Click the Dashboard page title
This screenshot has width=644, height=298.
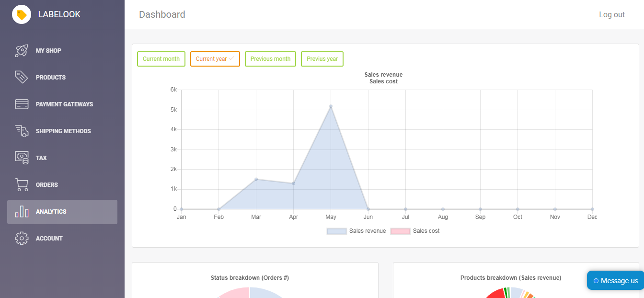click(162, 14)
